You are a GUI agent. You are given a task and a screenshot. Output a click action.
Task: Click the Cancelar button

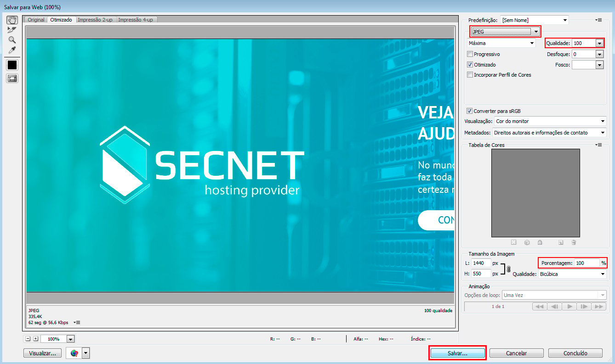coord(517,353)
